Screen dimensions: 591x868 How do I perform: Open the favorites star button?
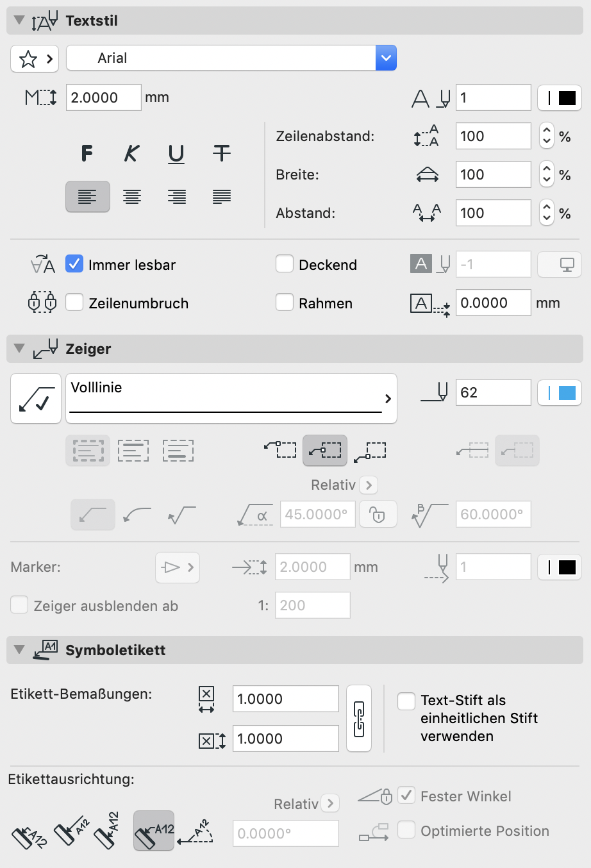tap(35, 59)
